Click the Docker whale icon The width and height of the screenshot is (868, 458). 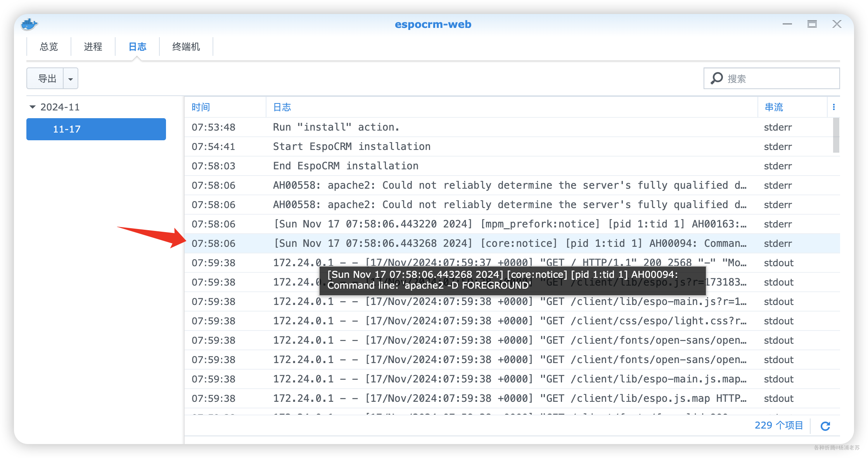point(29,24)
